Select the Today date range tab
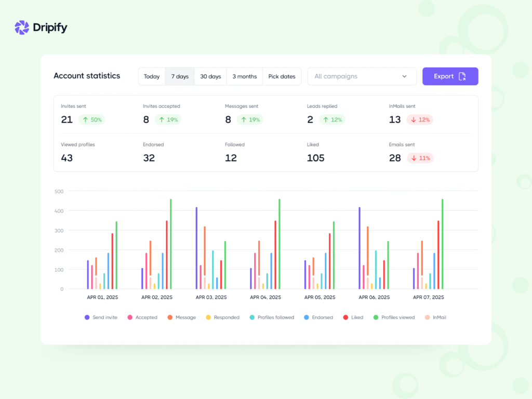This screenshot has height=399, width=532. (152, 76)
